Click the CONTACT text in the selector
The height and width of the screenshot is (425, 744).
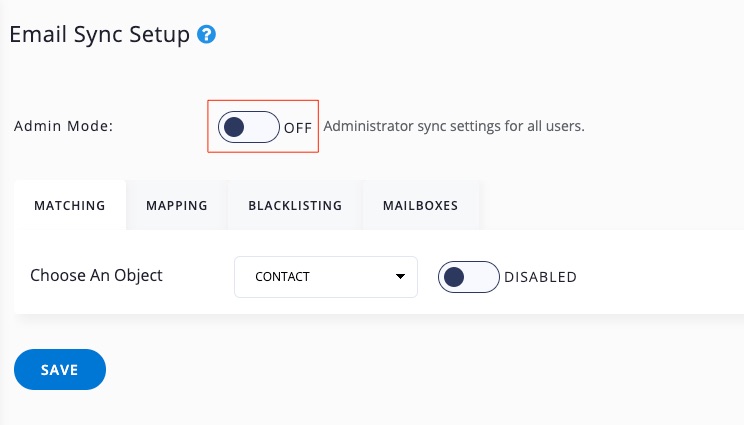284,276
